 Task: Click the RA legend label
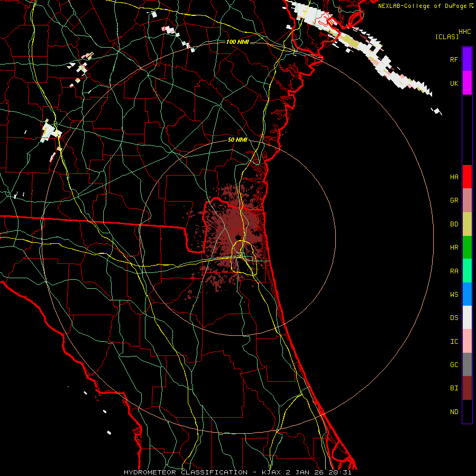pos(454,271)
